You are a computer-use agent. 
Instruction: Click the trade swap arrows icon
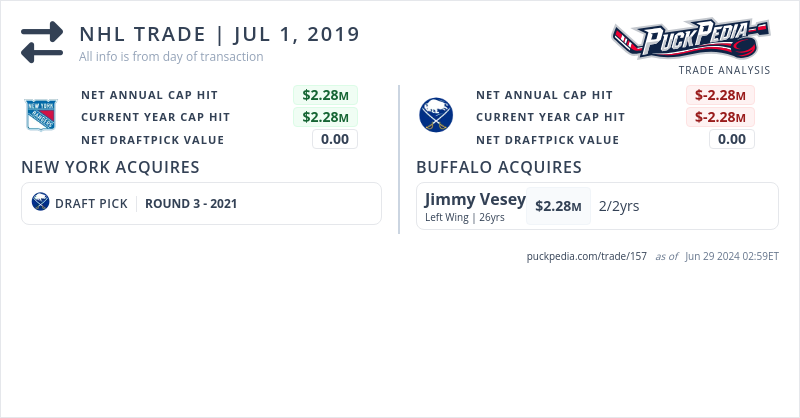pos(42,42)
